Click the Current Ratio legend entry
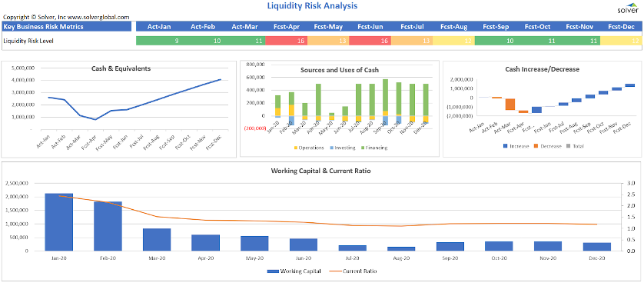This screenshot has height=286, width=644. (x=353, y=271)
